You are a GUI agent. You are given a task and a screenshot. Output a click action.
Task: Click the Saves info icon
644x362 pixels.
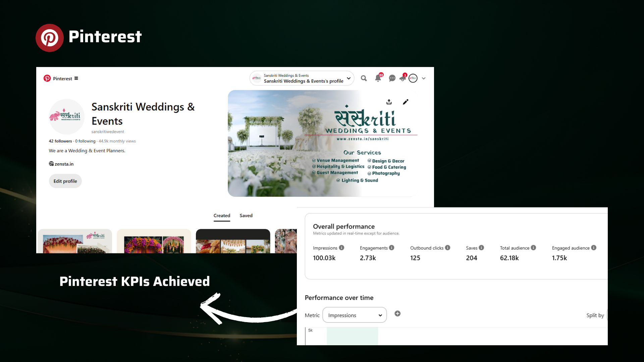pos(481,248)
